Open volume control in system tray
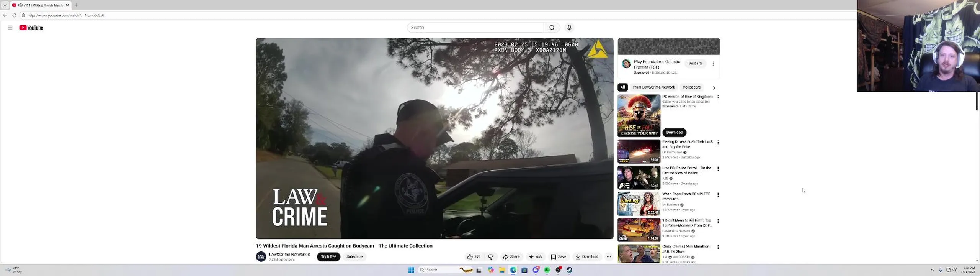The image size is (980, 276). pos(955,270)
